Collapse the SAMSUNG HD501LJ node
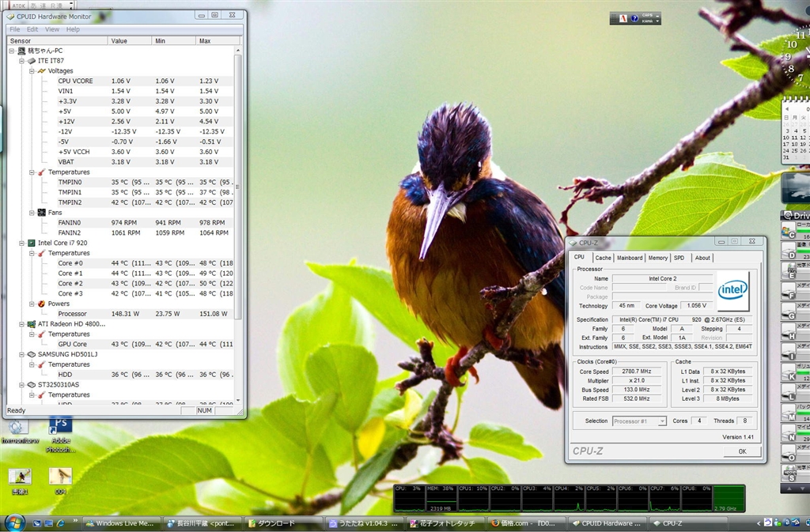The width and height of the screenshot is (810, 532). (21, 354)
